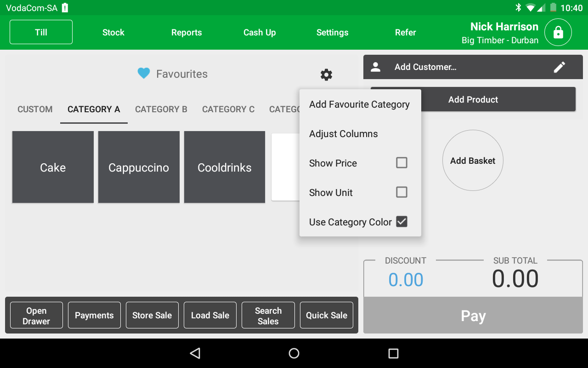Screen dimensions: 588x368
Task: Click the Quick Sale button
Action: pos(327,316)
